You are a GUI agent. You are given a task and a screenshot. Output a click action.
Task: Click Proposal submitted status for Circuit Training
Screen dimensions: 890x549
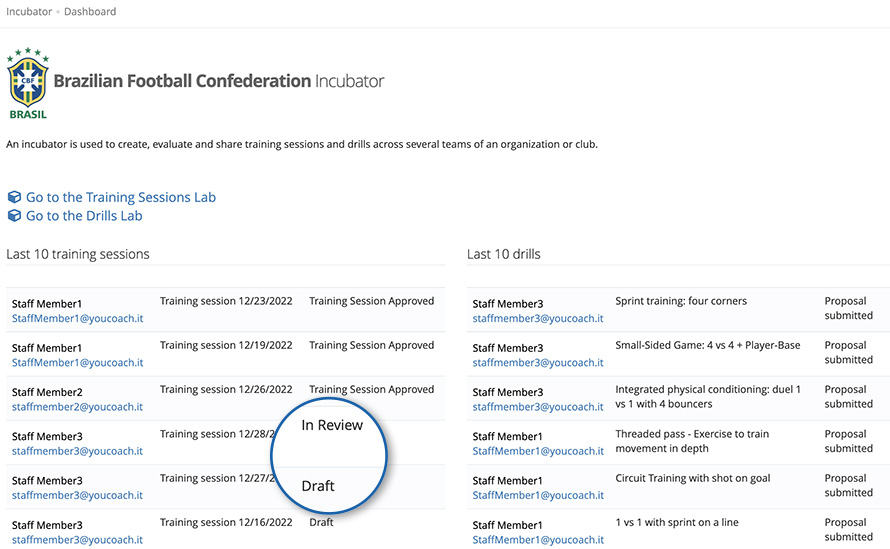point(849,485)
